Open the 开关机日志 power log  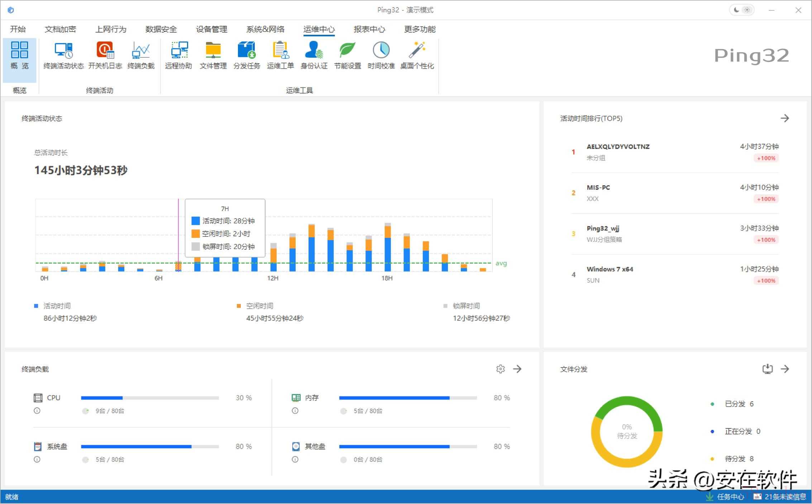105,56
